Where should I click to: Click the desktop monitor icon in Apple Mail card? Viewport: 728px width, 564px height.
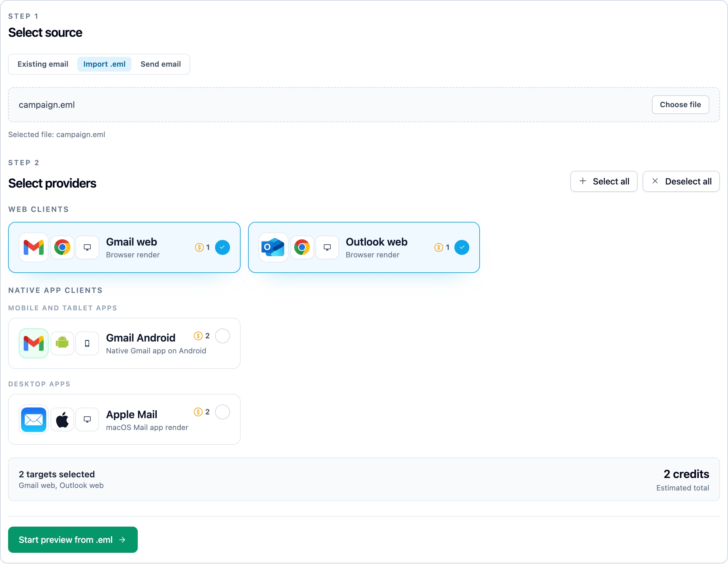coord(87,420)
